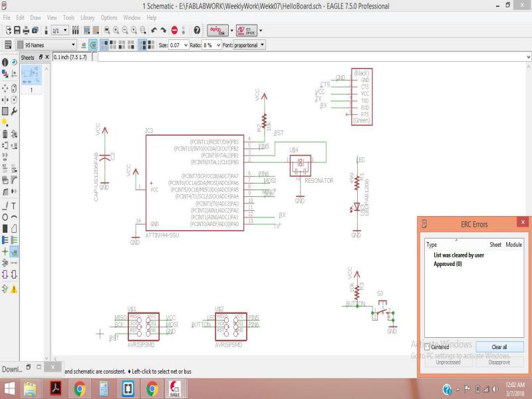532x399 pixels.
Task: Open Help with the question mark icon
Action: pos(197,30)
